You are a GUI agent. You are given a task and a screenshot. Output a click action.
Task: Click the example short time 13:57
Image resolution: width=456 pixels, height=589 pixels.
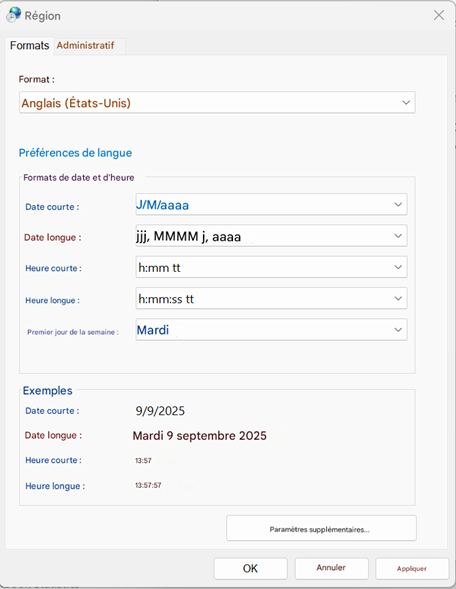click(x=143, y=461)
